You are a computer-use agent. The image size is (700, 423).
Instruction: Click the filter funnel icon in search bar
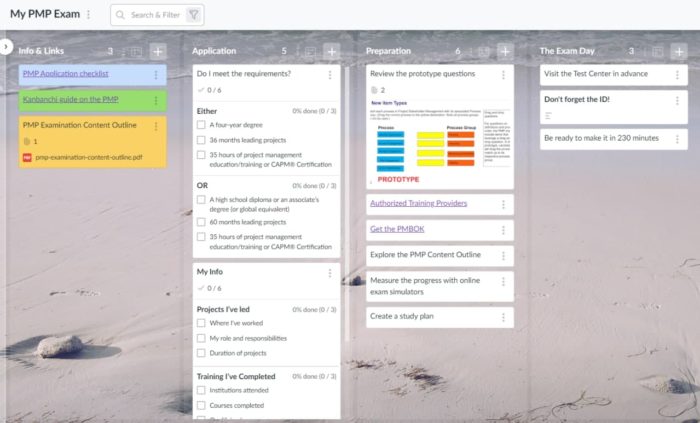click(193, 15)
